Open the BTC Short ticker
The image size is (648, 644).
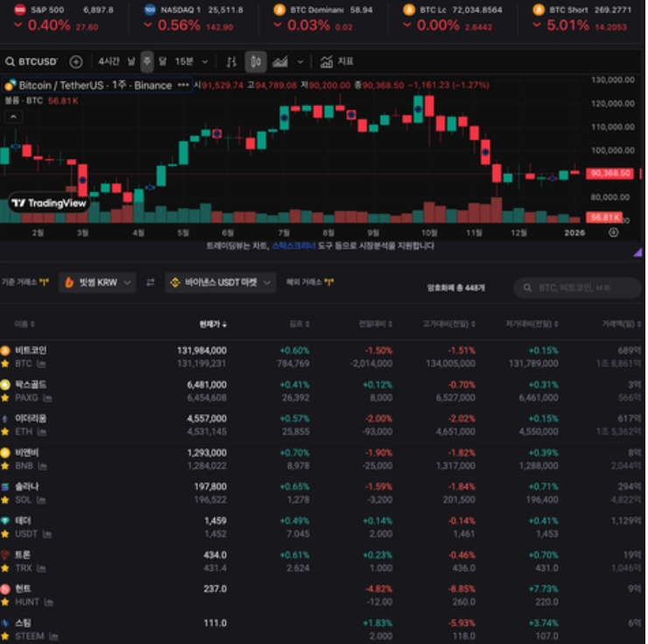click(x=582, y=18)
